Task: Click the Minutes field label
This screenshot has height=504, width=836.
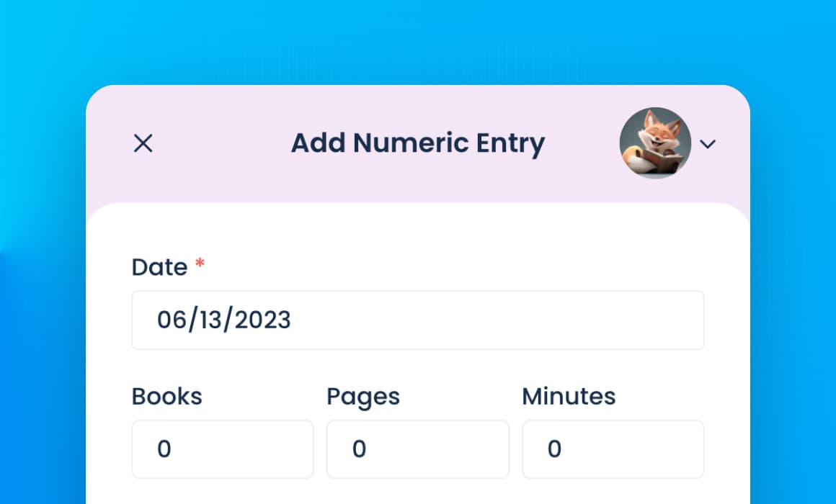Action: click(569, 397)
